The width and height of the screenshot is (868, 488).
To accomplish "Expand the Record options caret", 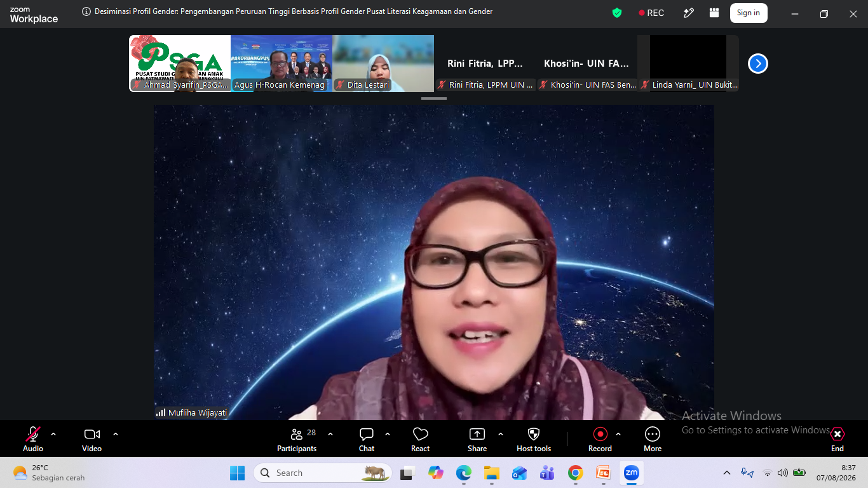I will 618,434.
